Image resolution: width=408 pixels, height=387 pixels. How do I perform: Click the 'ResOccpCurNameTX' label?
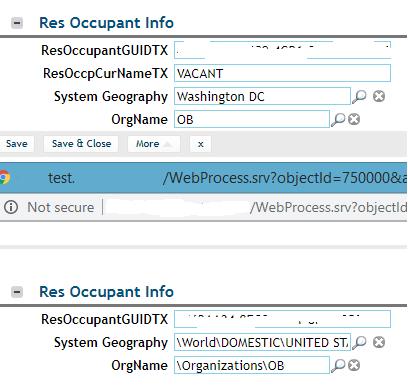(105, 73)
